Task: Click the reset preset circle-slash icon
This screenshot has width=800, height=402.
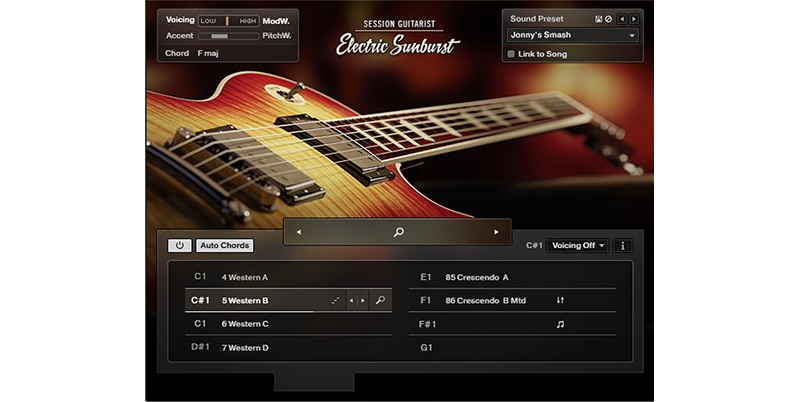Action: point(608,19)
